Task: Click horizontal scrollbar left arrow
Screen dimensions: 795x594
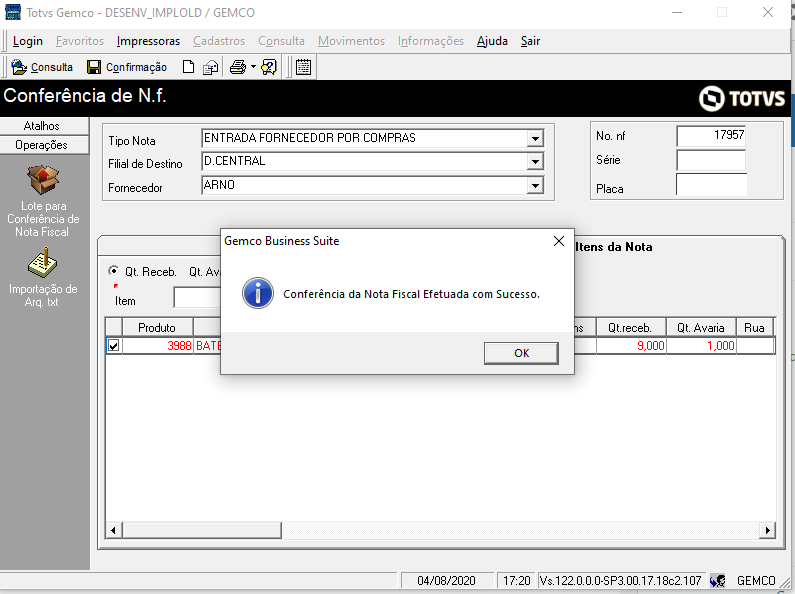Action: (x=113, y=530)
